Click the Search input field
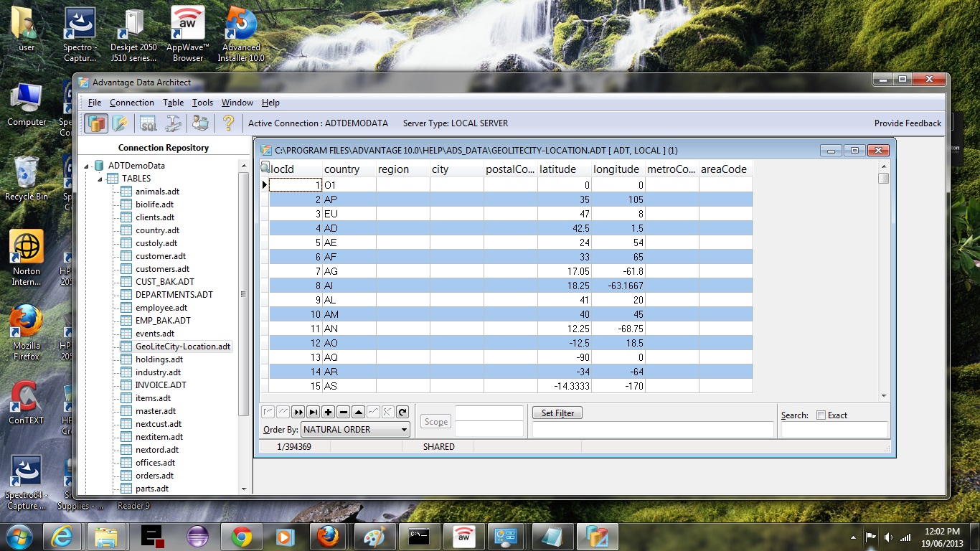Screen dimensions: 980x551 point(834,430)
